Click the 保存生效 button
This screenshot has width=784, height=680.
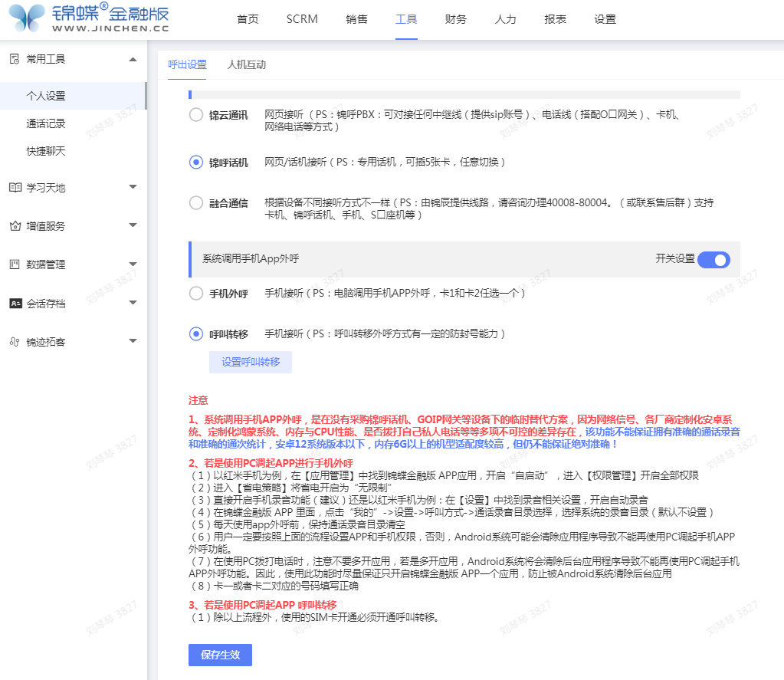(x=220, y=655)
